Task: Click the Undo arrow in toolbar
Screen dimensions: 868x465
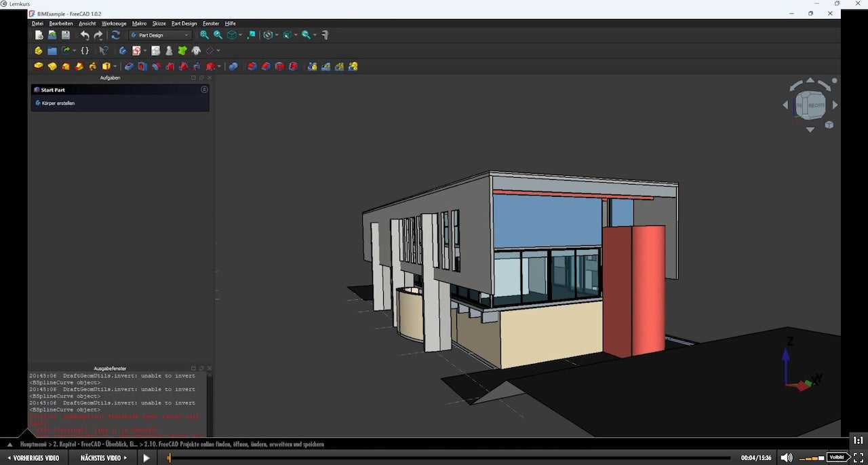Action: (x=85, y=35)
